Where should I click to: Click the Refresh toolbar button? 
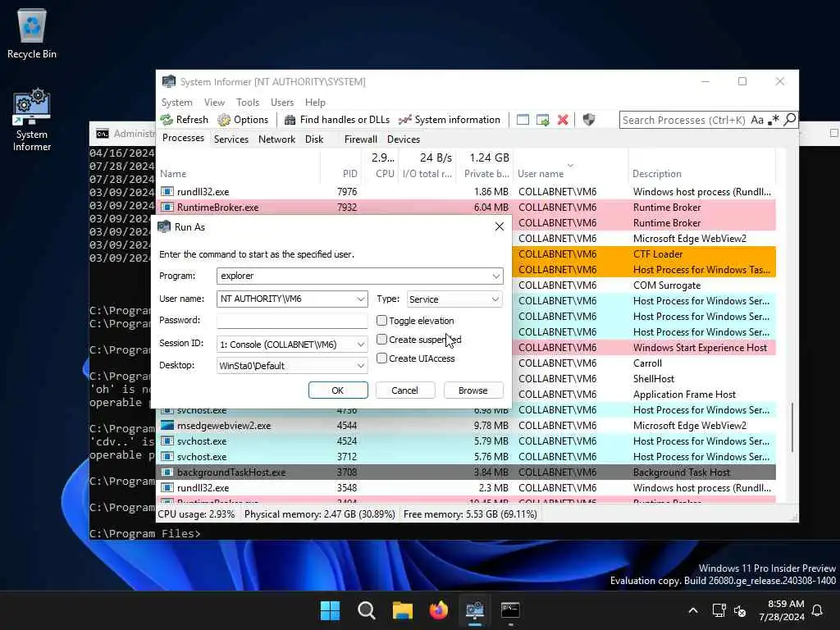tap(185, 120)
